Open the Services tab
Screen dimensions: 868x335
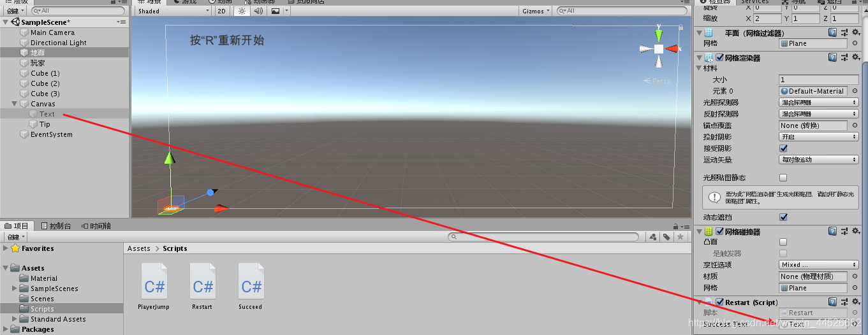pyautogui.click(x=755, y=2)
